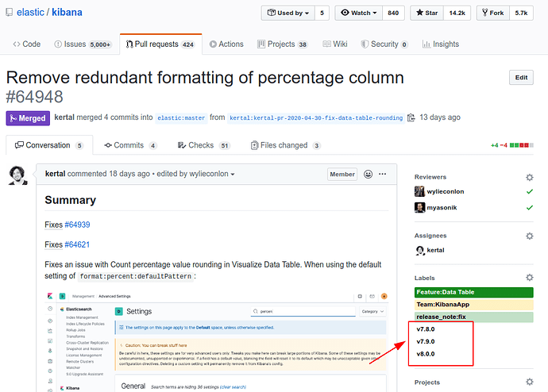Open the watchers count 840
The height and width of the screenshot is (392, 548).
(393, 13)
